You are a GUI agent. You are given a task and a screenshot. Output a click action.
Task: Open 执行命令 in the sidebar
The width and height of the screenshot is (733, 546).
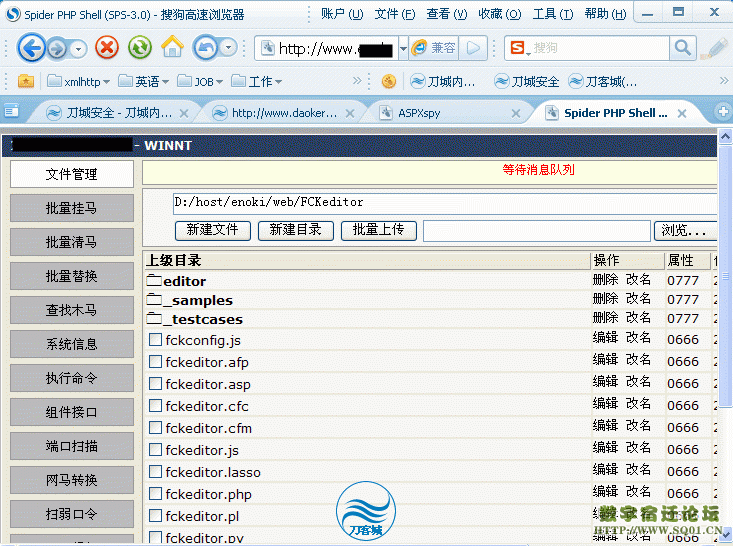(72, 378)
